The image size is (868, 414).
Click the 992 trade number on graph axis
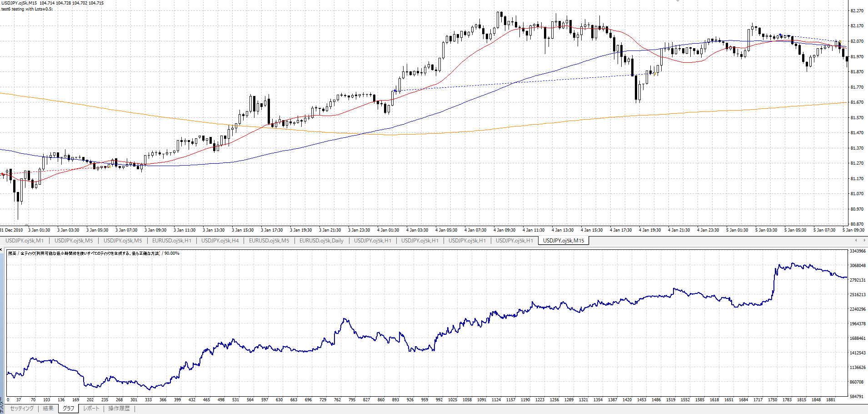439,400
